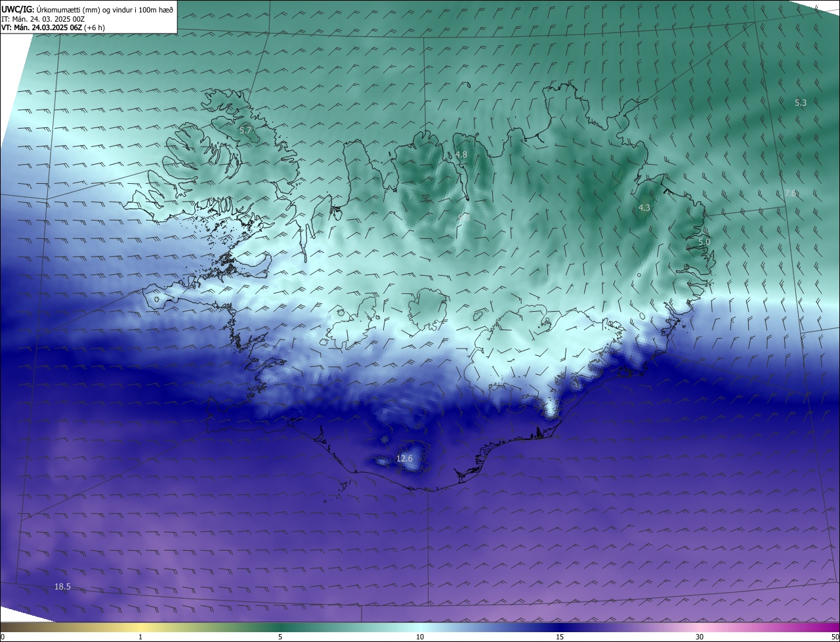
Task: Select the 4.3 value label in east Iceland
Action: point(644,207)
